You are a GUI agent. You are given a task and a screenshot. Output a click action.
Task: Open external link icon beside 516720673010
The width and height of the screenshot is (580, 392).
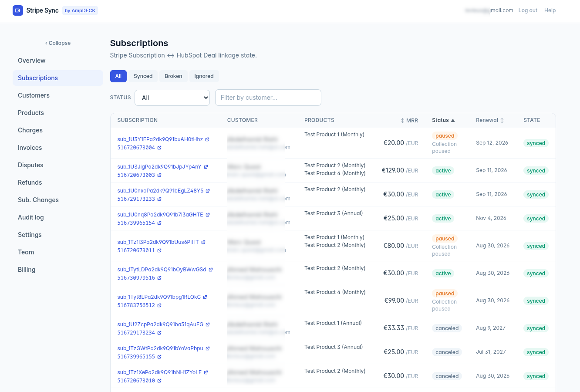(159, 381)
